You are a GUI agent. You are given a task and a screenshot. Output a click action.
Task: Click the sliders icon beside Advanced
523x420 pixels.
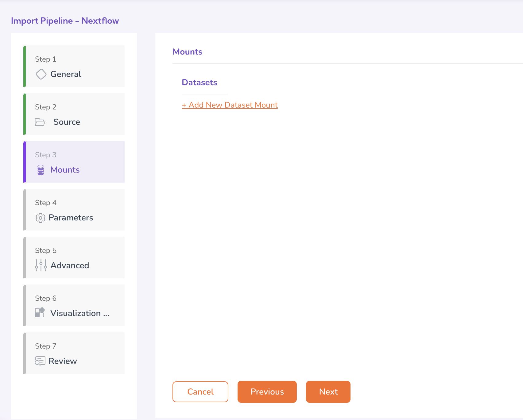click(41, 265)
